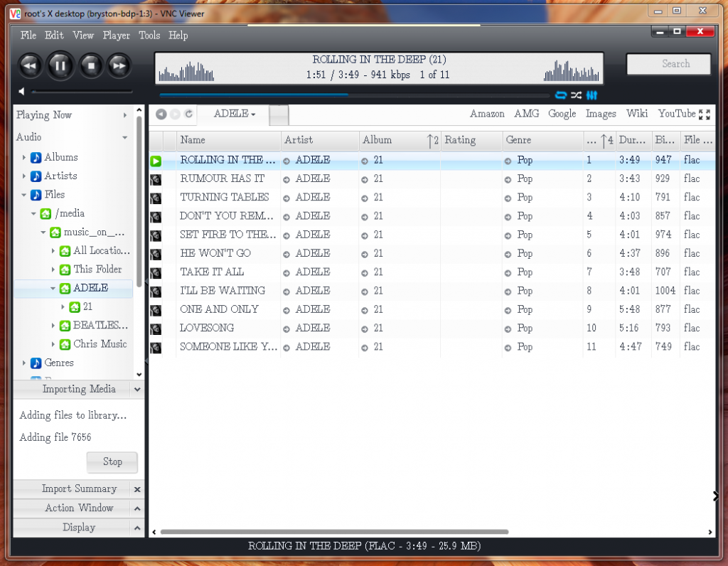Image resolution: width=728 pixels, height=566 pixels.
Task: Expand the 21 album folder node
Action: click(63, 307)
